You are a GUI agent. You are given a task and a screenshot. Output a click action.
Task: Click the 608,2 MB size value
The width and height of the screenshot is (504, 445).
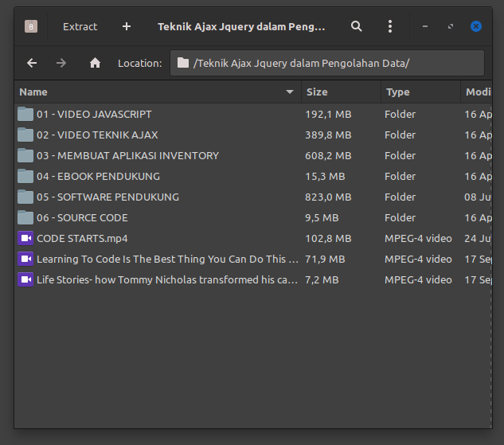click(328, 156)
